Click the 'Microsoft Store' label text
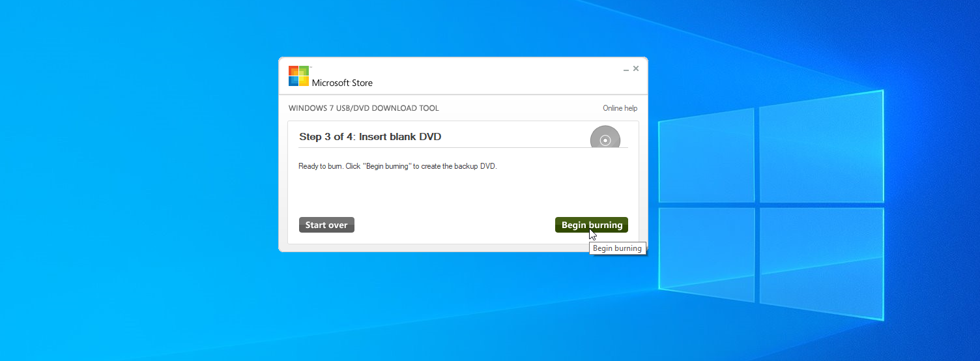Viewport: 980px width, 361px height. tap(342, 83)
